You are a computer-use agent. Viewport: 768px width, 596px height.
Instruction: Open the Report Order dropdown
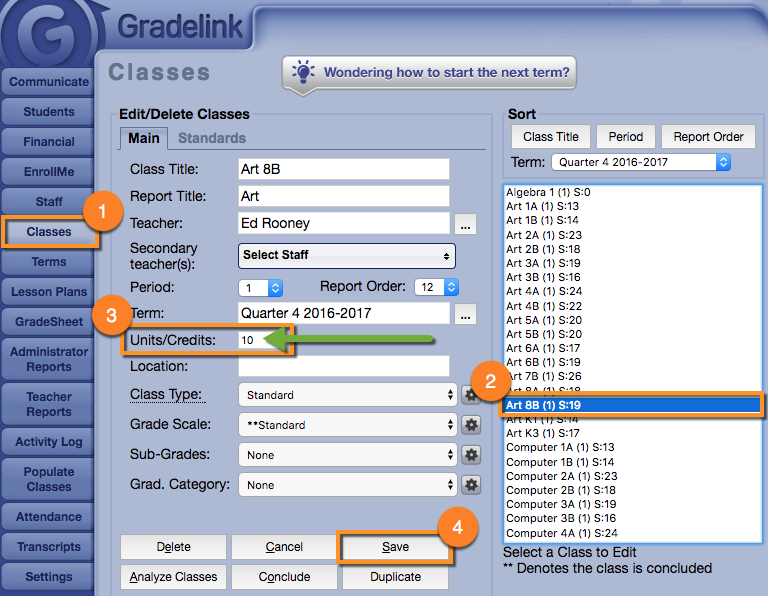(438, 287)
